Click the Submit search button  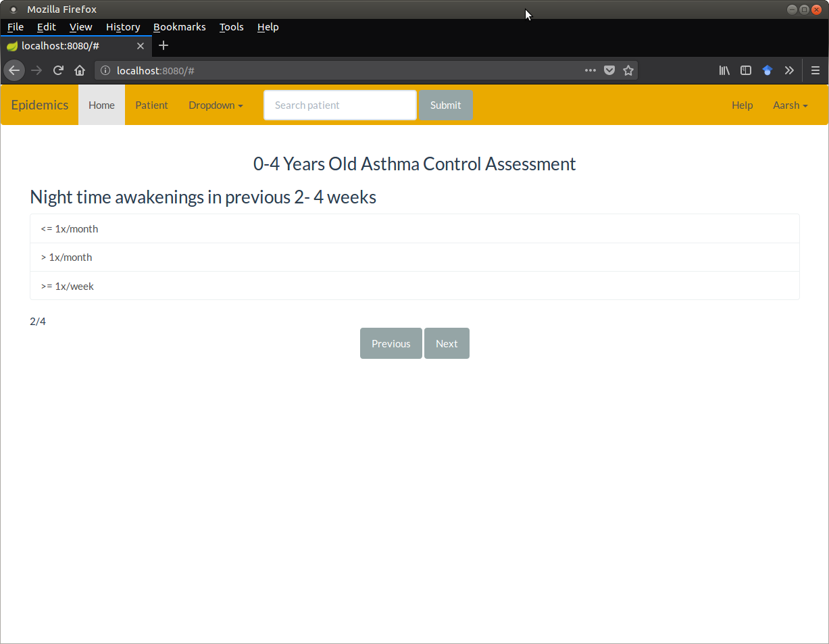446,105
